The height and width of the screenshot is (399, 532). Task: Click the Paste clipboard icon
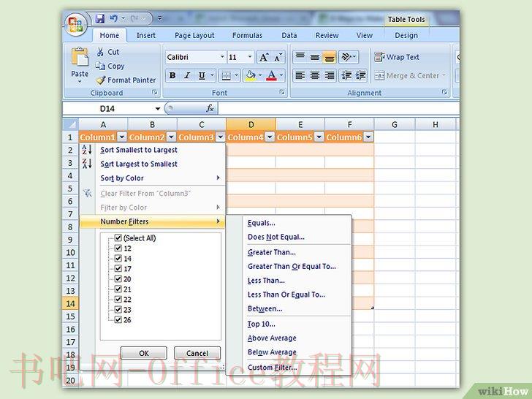(x=80, y=56)
